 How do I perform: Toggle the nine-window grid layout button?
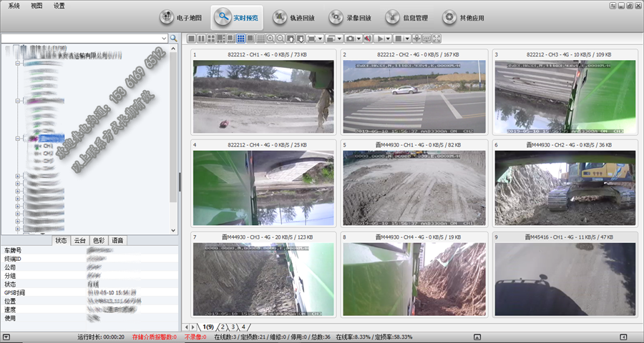240,38
